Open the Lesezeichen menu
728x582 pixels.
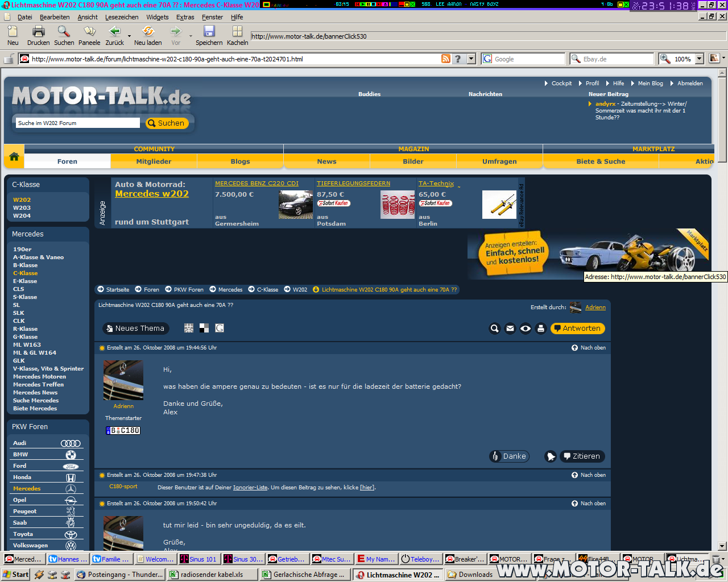[x=122, y=17]
